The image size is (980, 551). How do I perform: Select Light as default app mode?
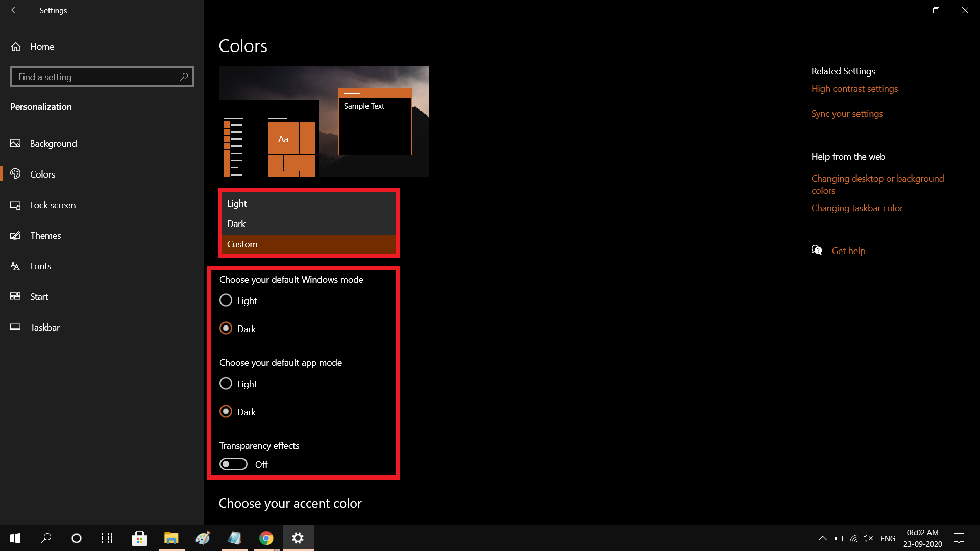(226, 383)
